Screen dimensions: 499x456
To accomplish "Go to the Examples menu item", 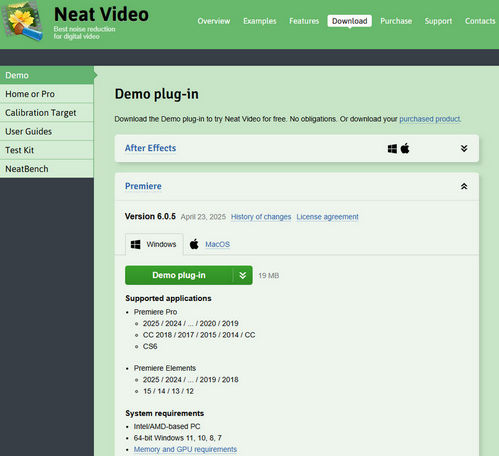I will tap(260, 21).
